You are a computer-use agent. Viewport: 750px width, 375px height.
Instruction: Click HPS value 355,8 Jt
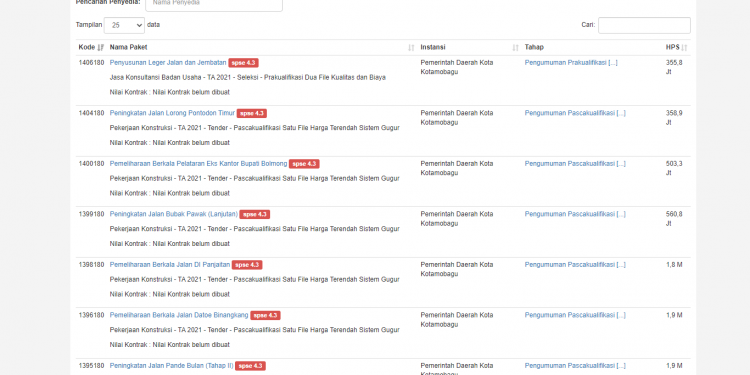674,67
